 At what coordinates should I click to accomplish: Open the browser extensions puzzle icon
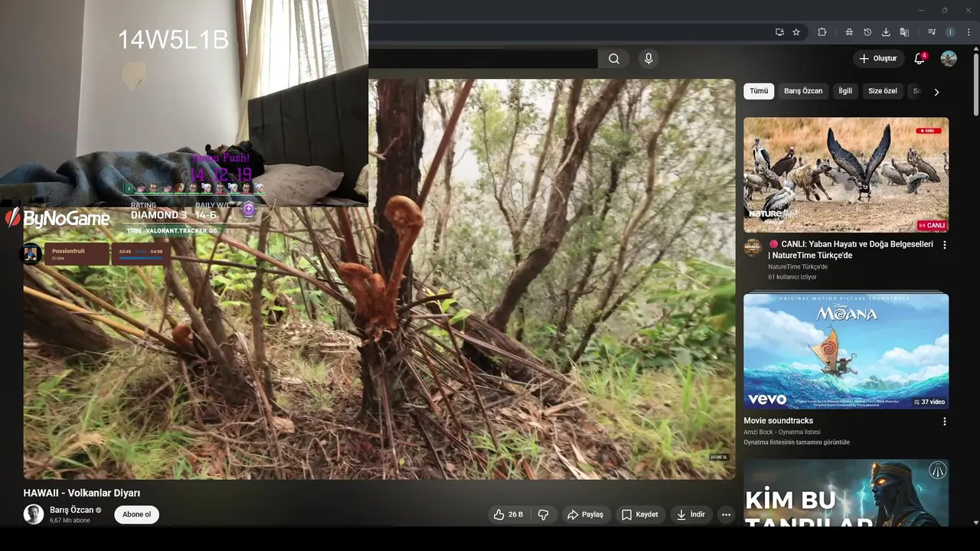822,32
